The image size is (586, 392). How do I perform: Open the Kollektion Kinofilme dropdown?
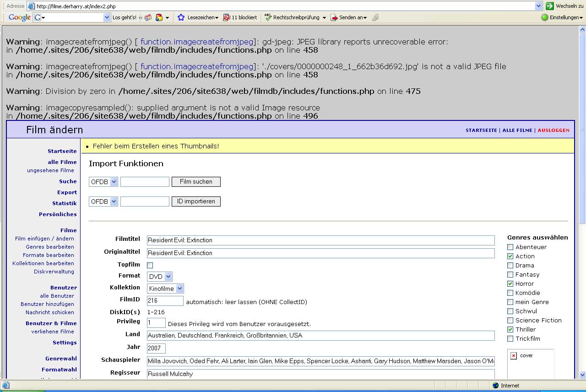coord(179,289)
